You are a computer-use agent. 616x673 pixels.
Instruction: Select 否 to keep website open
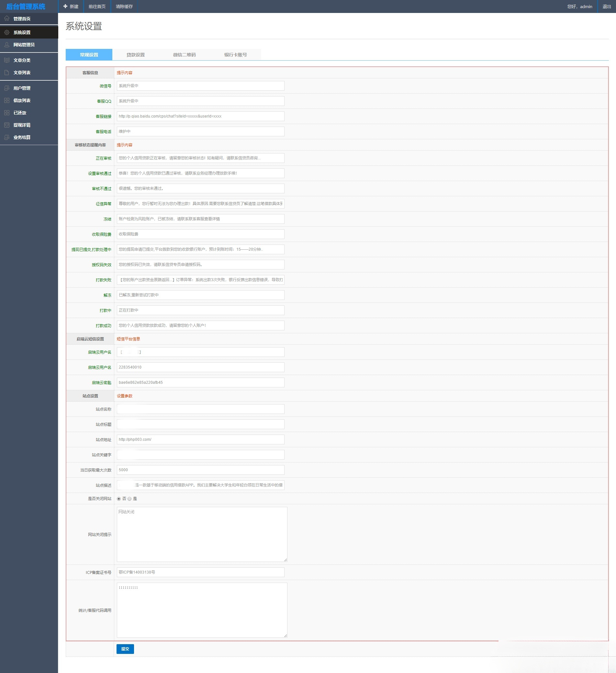click(119, 499)
